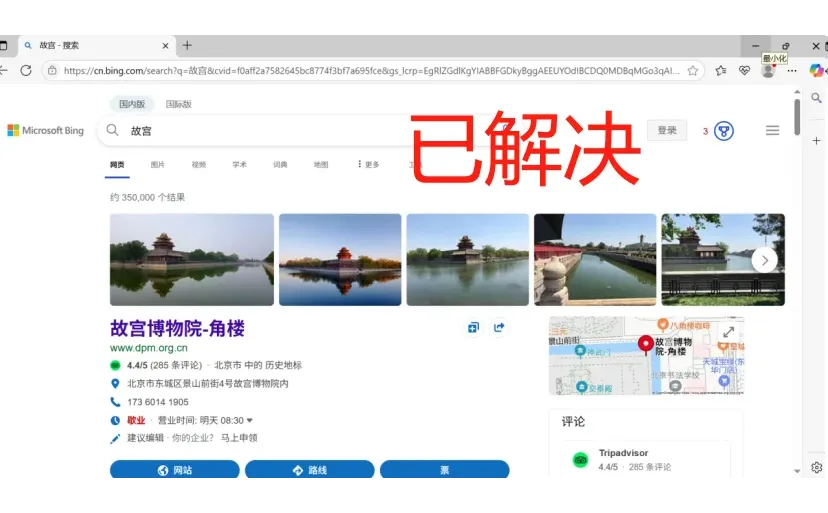This screenshot has width=828, height=513.
Task: Click the address bar URL field
Action: click(371, 71)
